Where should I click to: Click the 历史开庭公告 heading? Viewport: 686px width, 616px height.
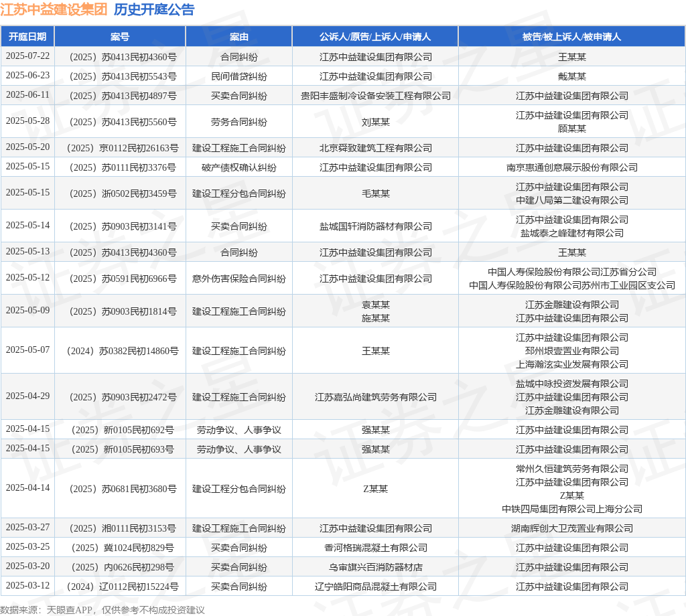point(154,9)
